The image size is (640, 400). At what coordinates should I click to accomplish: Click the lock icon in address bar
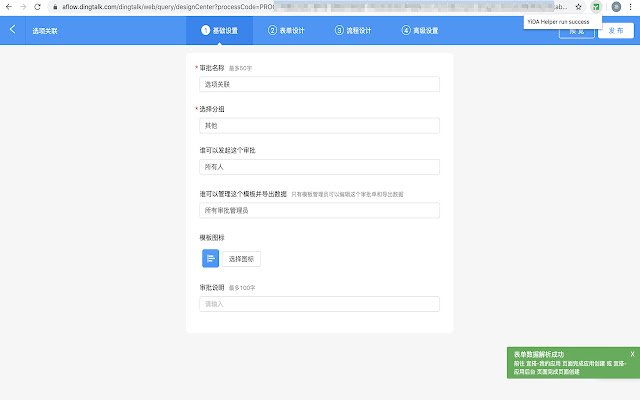pos(55,7)
